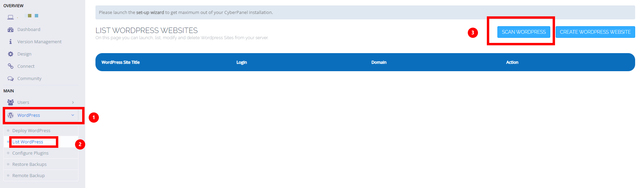Open Deploy WordPress submenu item
The width and height of the screenshot is (644, 188).
tap(31, 130)
